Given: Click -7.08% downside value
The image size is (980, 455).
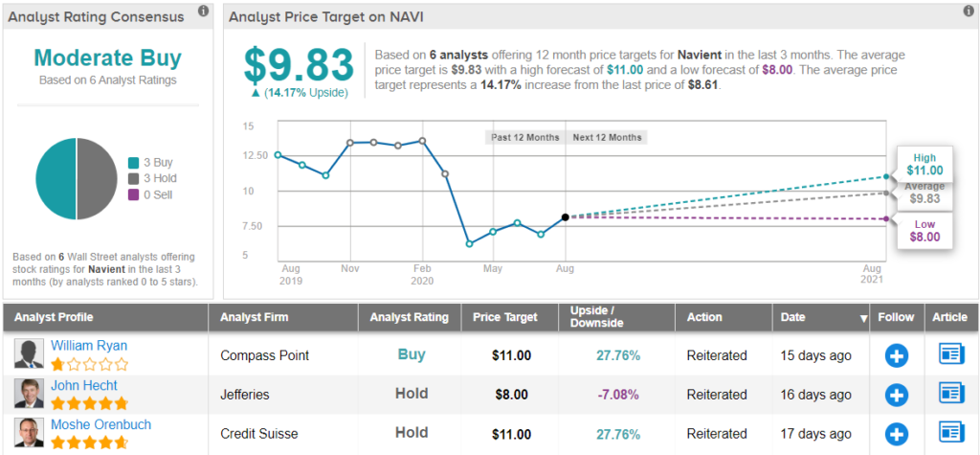Looking at the screenshot, I should click(x=617, y=395).
